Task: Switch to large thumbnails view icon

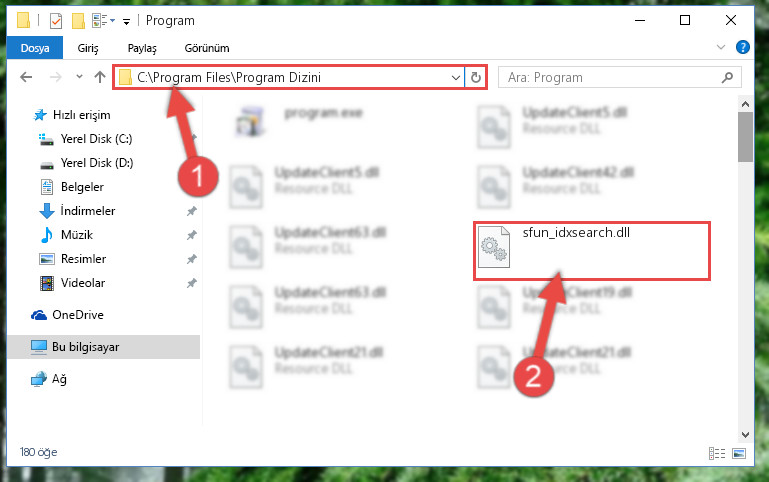Action: 739,453
